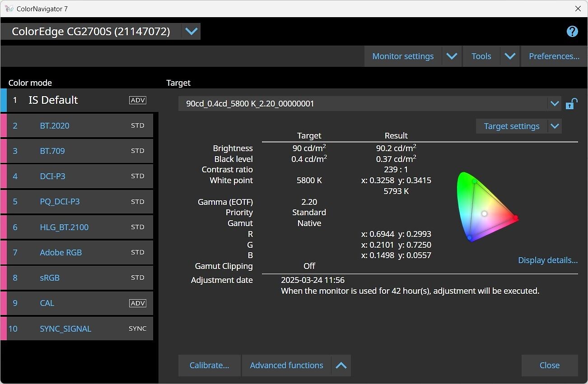Click the Gamut Native value

point(309,223)
